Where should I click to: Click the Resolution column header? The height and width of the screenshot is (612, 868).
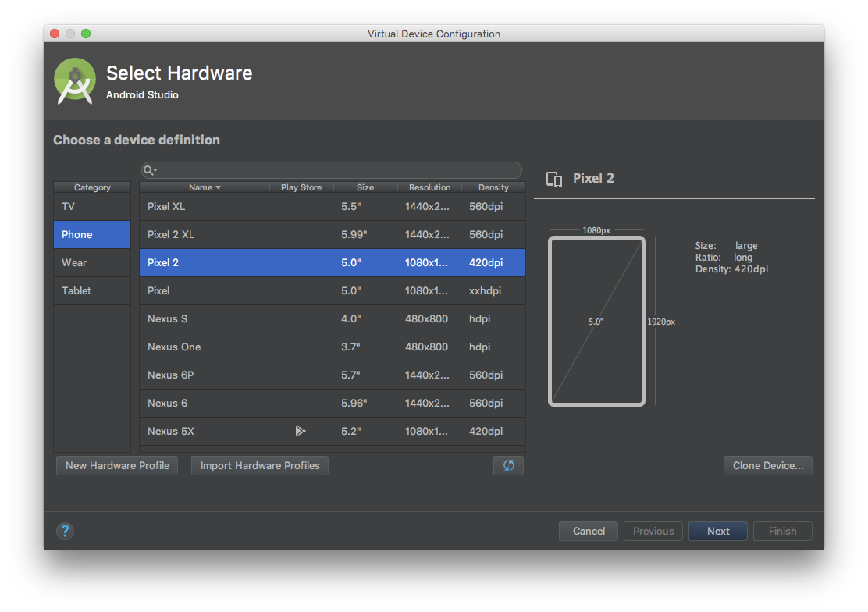429,187
